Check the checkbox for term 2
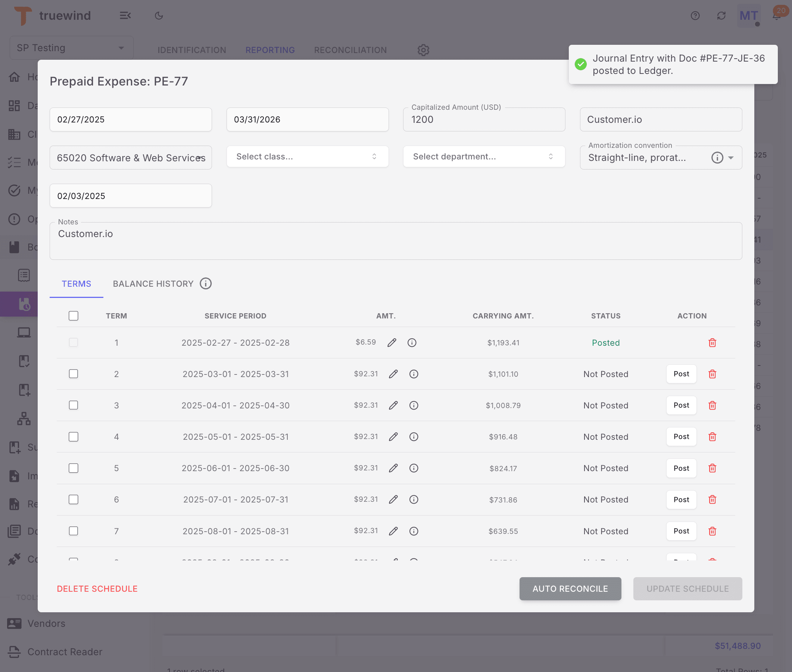792x672 pixels. pos(73,374)
